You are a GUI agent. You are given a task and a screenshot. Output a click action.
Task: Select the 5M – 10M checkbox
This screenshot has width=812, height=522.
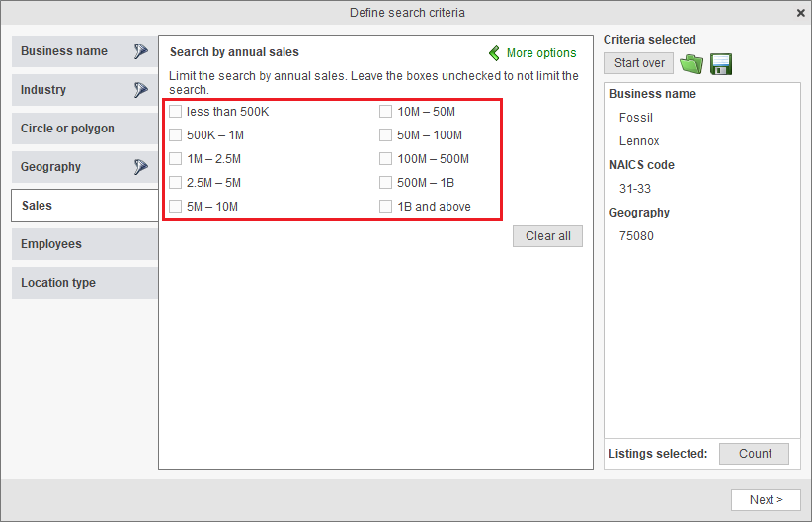pos(176,207)
